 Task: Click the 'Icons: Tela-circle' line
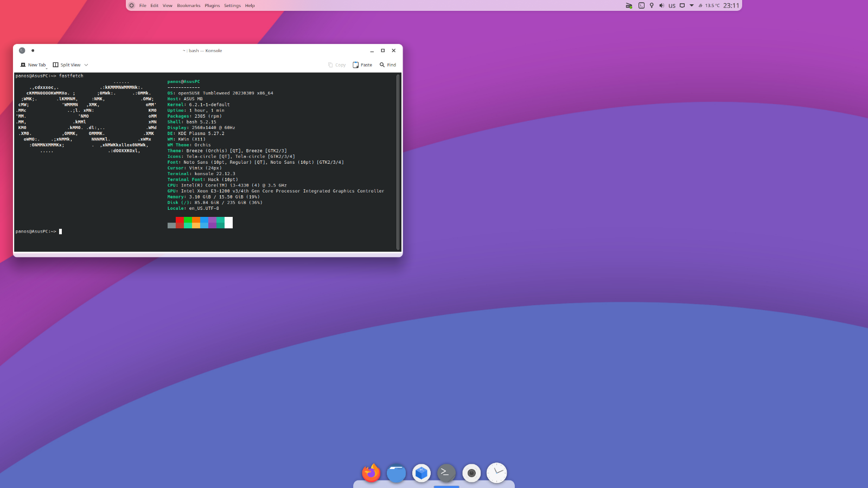[x=231, y=157]
